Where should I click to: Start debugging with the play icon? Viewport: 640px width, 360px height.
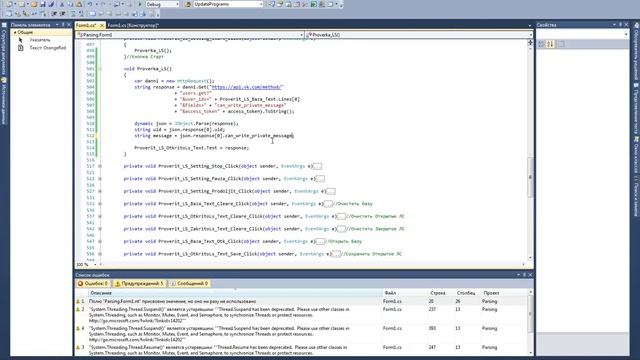click(140, 4)
